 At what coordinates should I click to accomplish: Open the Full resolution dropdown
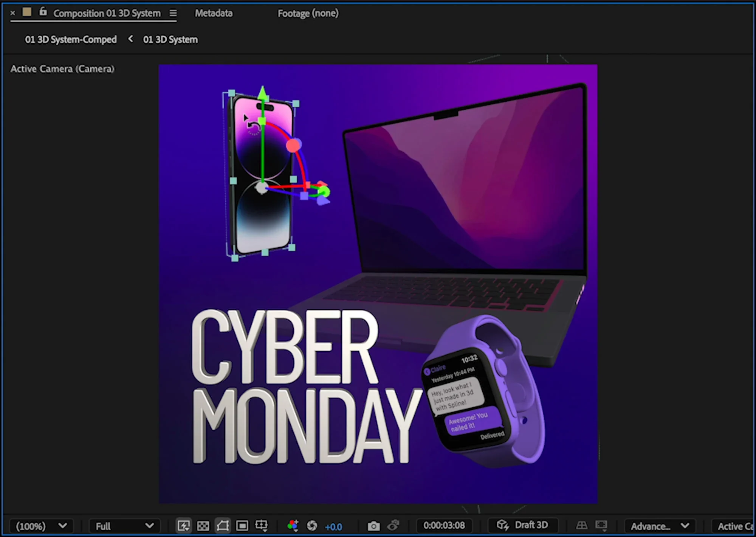[x=125, y=526]
